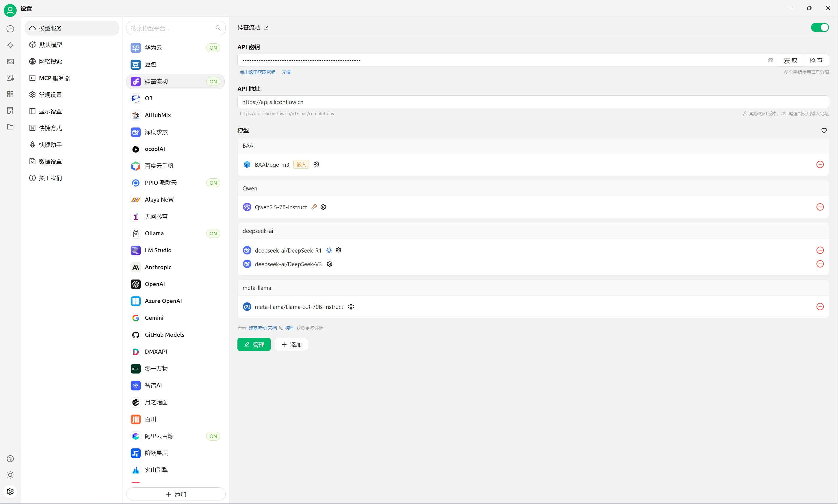Open settings gear for DeepSeek-R1
Screen dimensions: 838x504
[x=339, y=250]
